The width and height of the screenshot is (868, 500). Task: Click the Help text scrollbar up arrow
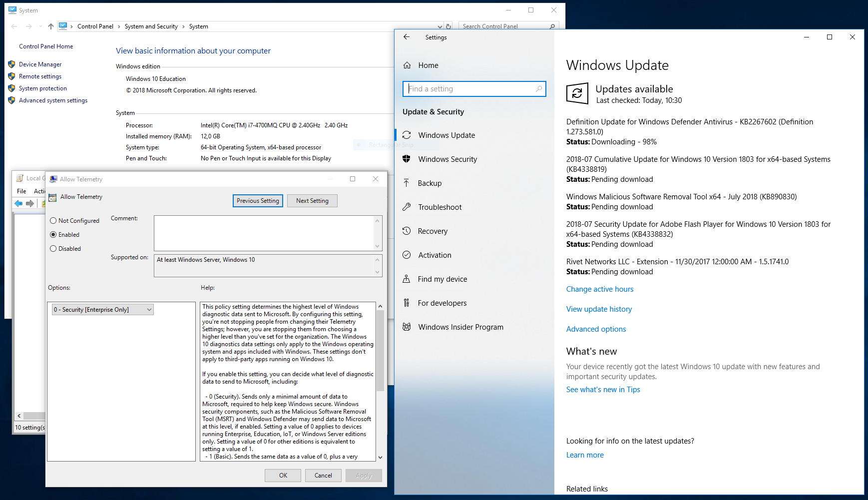pyautogui.click(x=380, y=306)
